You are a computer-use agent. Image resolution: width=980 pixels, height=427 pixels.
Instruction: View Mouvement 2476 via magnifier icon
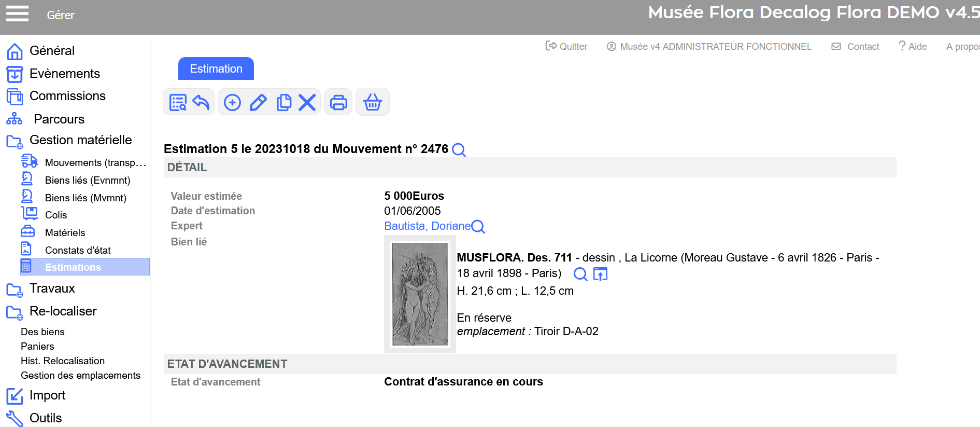[459, 150]
